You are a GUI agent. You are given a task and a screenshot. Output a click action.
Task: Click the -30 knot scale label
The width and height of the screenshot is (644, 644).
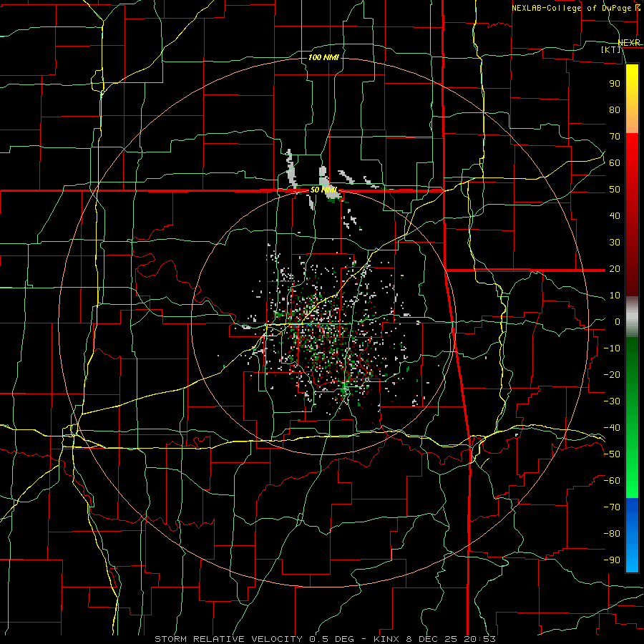pyautogui.click(x=612, y=401)
